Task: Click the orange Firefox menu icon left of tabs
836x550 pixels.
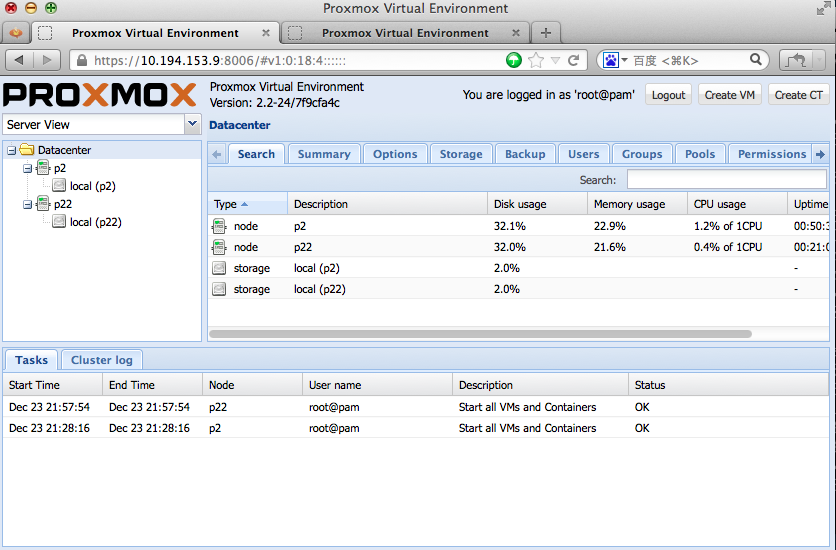Action: (16, 33)
